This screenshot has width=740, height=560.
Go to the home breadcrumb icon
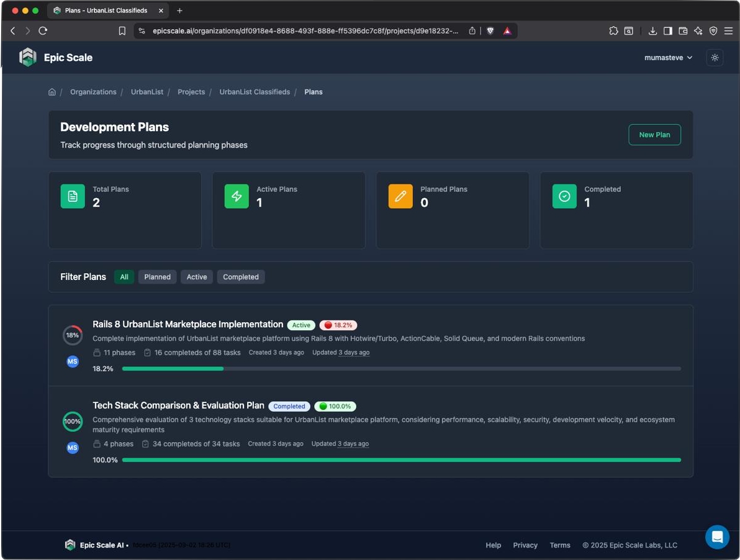(52, 92)
